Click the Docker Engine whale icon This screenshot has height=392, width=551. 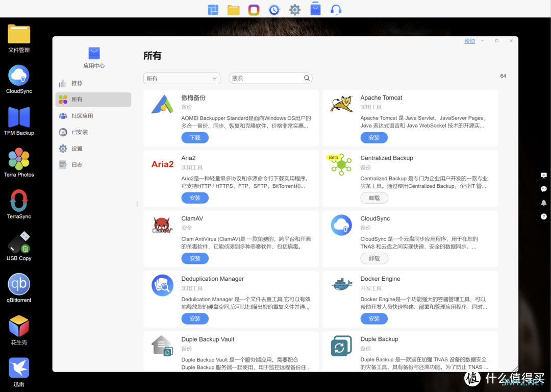point(342,284)
